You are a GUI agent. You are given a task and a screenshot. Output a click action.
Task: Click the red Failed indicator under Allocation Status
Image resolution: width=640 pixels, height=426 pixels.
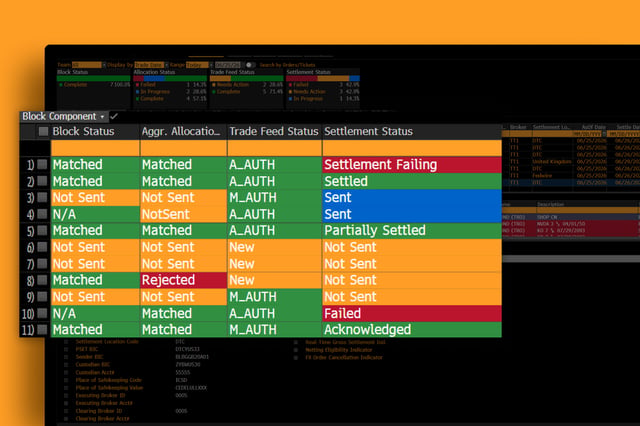pyautogui.click(x=145, y=85)
